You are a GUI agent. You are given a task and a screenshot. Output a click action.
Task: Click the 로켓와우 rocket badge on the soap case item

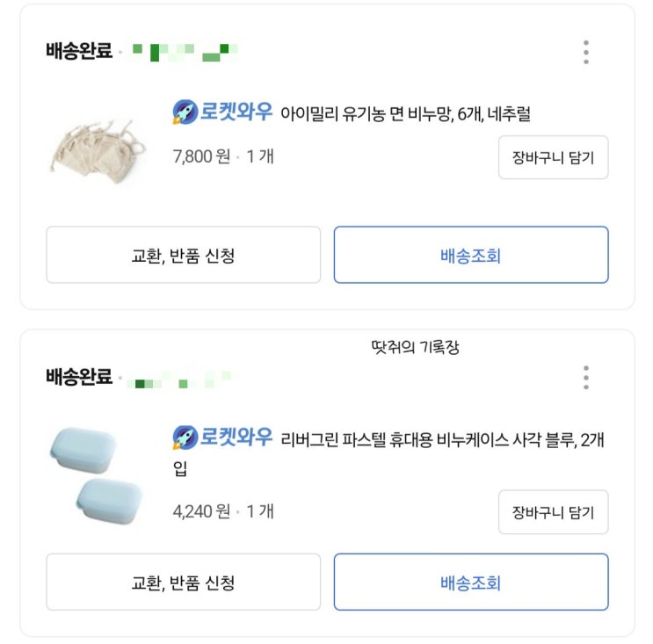click(222, 438)
